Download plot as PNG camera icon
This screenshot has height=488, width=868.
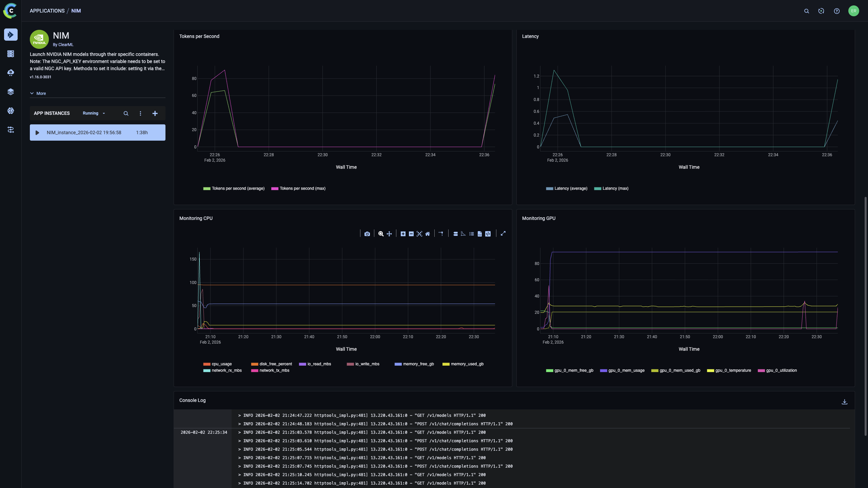tap(367, 234)
